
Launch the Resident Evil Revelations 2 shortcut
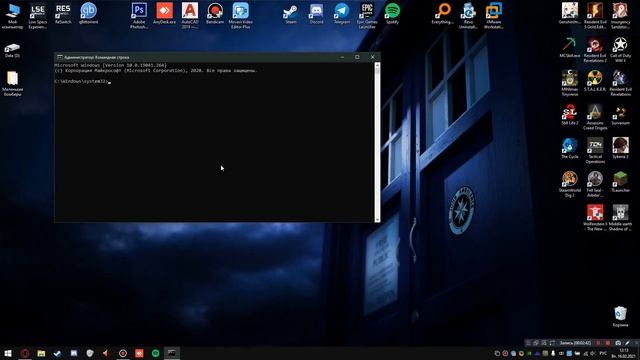(x=595, y=49)
